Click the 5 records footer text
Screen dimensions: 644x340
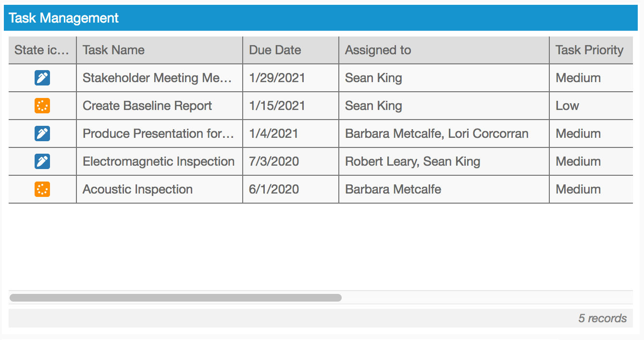(602, 318)
